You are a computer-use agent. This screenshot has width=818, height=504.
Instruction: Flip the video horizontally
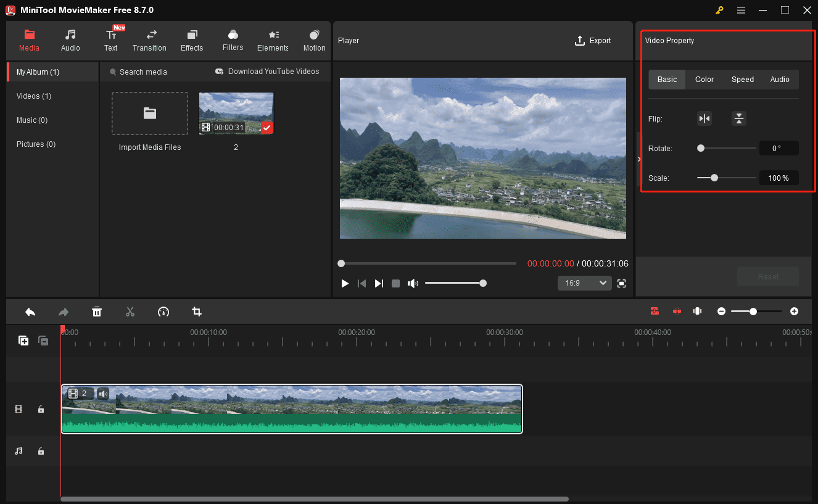point(704,118)
